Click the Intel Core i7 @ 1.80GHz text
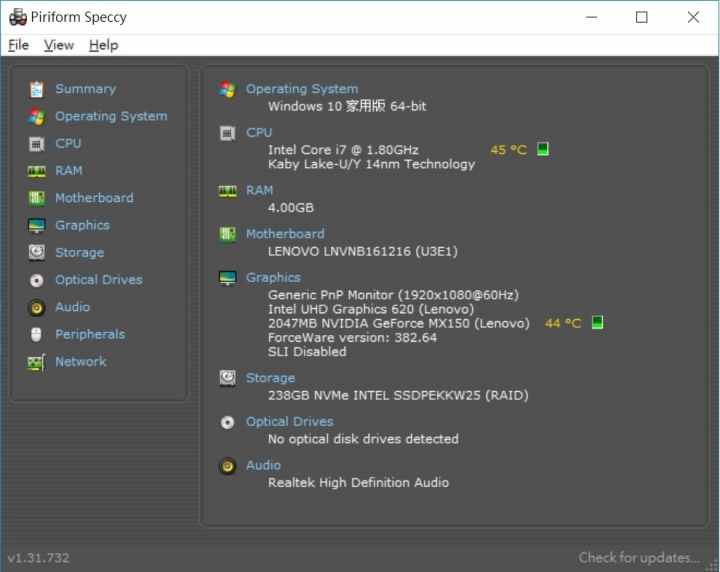The image size is (720, 572). pos(343,150)
